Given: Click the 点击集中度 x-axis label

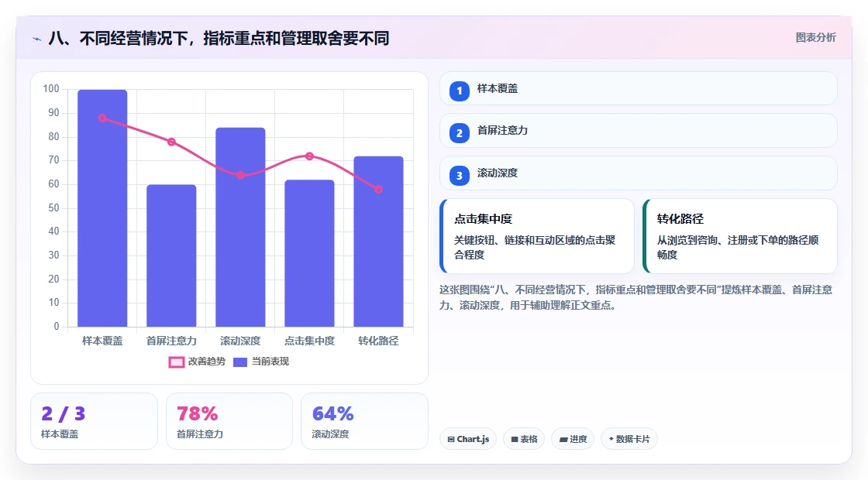Looking at the screenshot, I should (309, 341).
